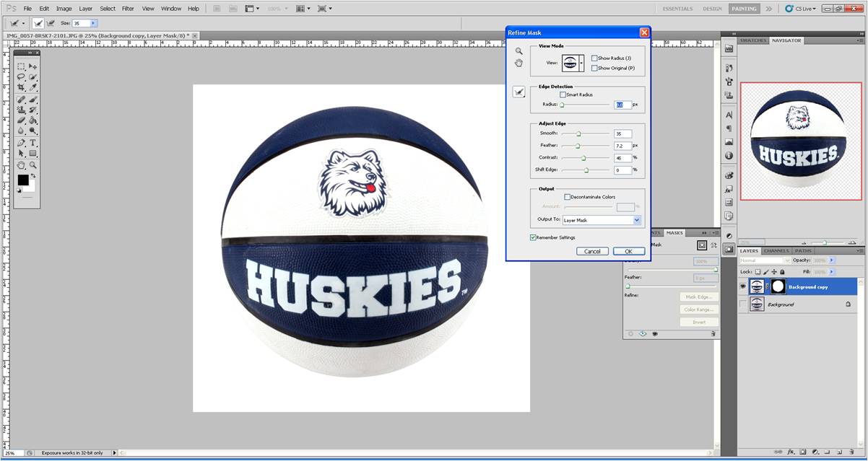Open the CS Live dropdown menu
Screen dimensions: 868x461
coord(804,9)
